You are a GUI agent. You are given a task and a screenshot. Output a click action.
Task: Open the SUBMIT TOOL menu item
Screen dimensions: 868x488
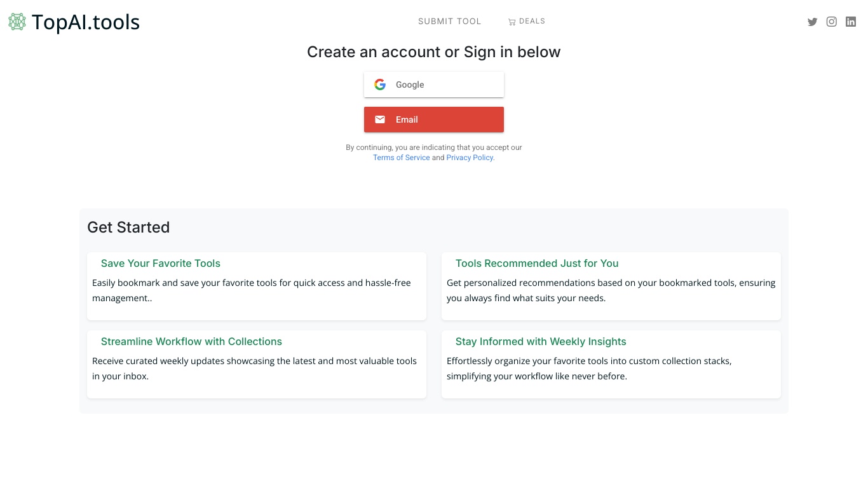449,22
